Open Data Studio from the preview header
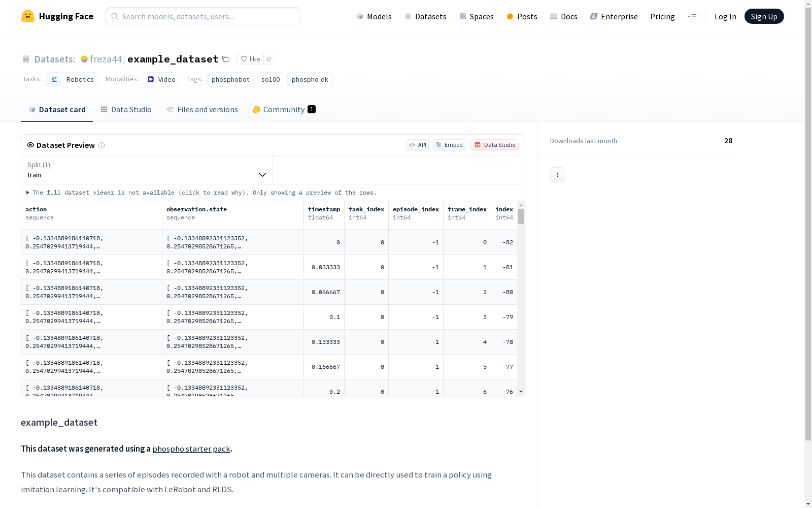The width and height of the screenshot is (812, 508). tap(495, 145)
